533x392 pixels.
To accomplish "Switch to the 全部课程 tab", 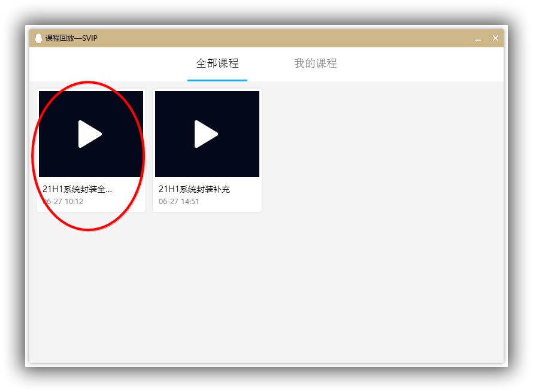I will (217, 63).
